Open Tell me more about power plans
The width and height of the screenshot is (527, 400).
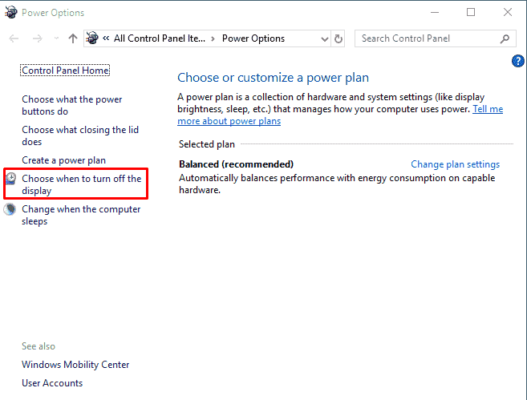(x=340, y=115)
